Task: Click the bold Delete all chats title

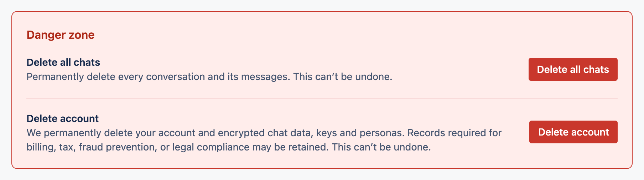Action: tap(63, 62)
